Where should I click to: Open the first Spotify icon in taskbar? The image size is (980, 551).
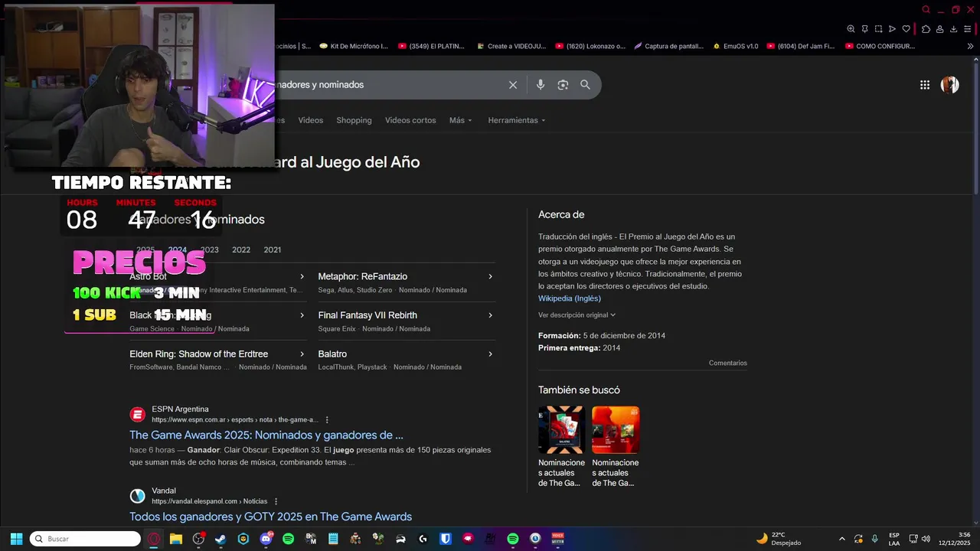[x=288, y=539]
